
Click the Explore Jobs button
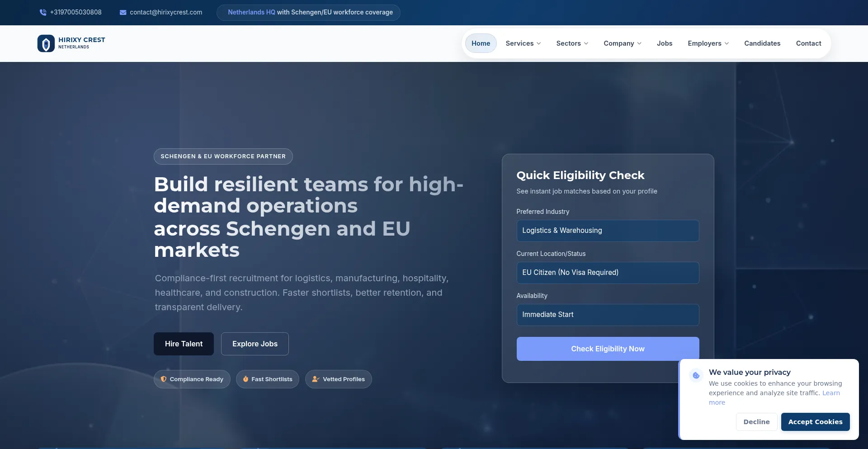click(255, 344)
